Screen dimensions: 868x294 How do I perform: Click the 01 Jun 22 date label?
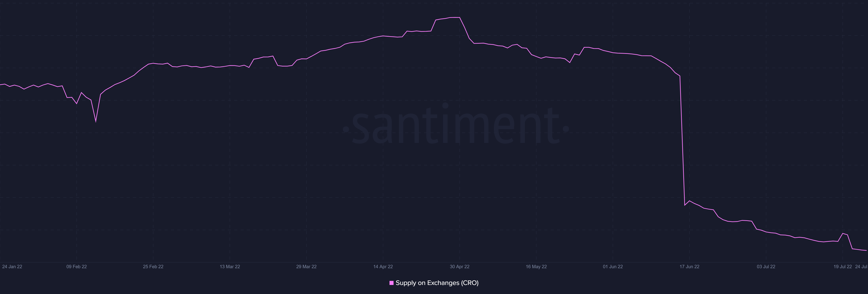coord(613,267)
